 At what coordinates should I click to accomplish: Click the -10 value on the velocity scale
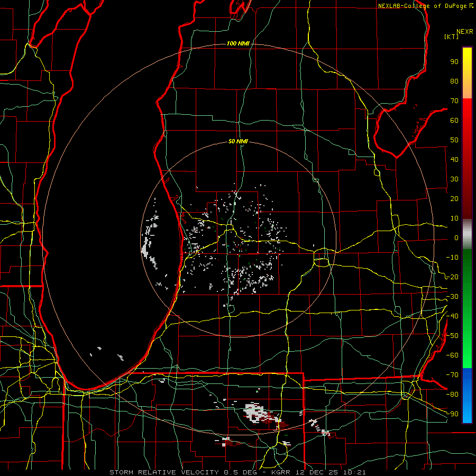point(452,258)
